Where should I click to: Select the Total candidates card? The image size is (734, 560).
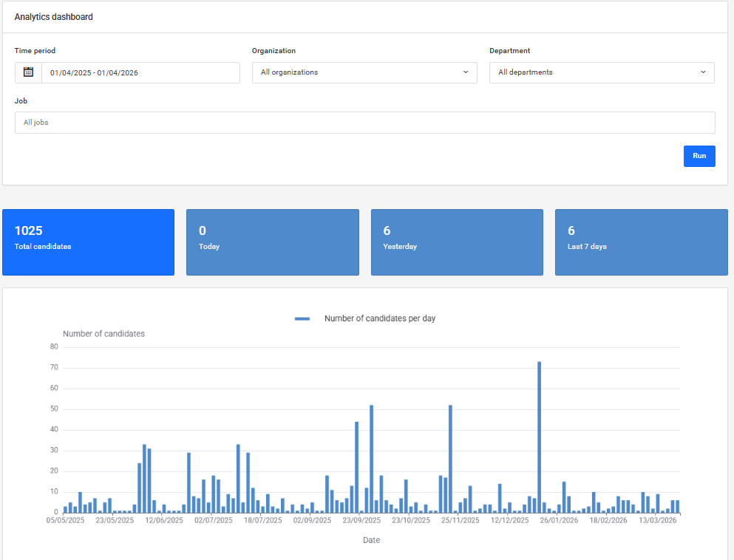pyautogui.click(x=88, y=242)
